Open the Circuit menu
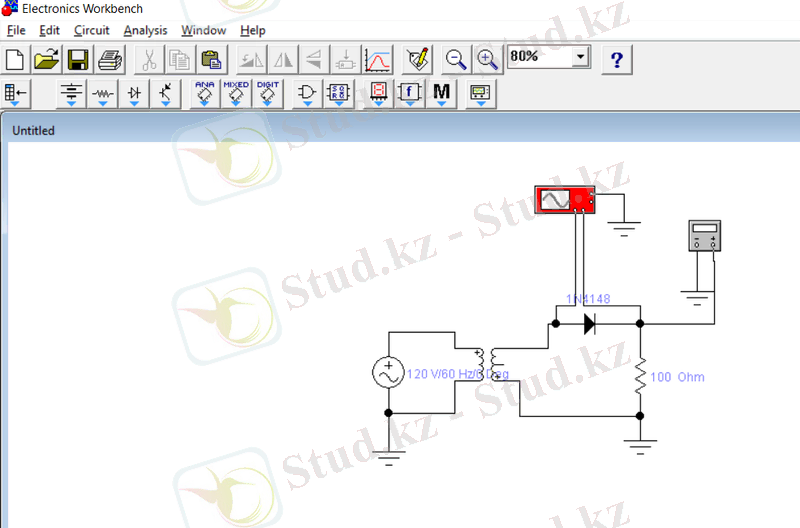Viewport: 800px width, 528px height. [x=92, y=31]
